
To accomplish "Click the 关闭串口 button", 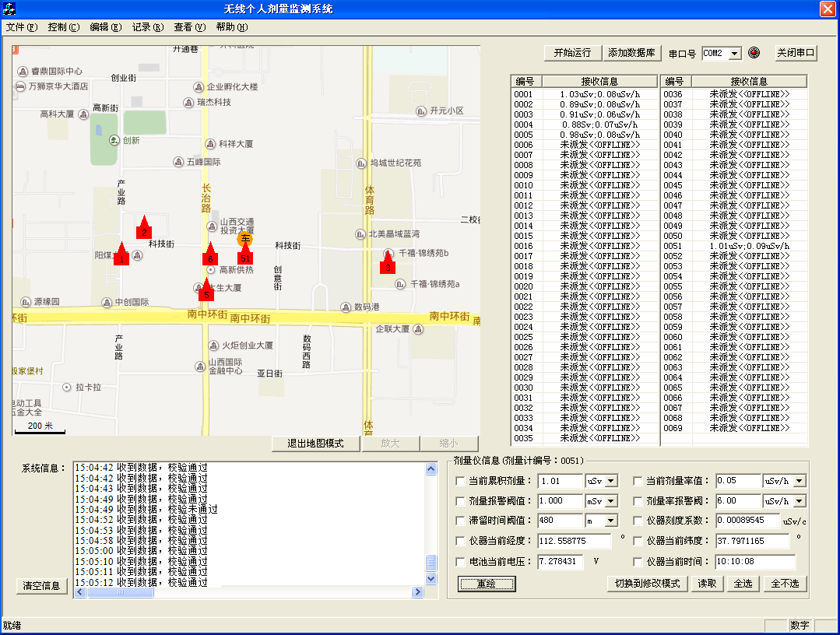I will point(796,52).
